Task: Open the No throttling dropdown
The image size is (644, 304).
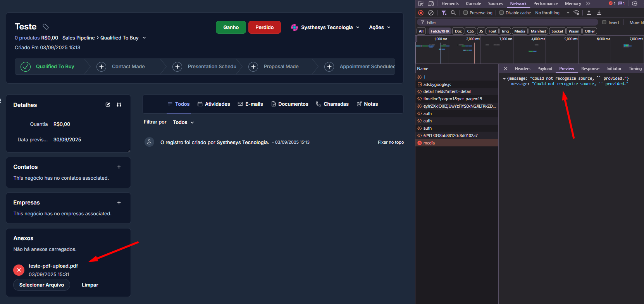Action: (552, 13)
